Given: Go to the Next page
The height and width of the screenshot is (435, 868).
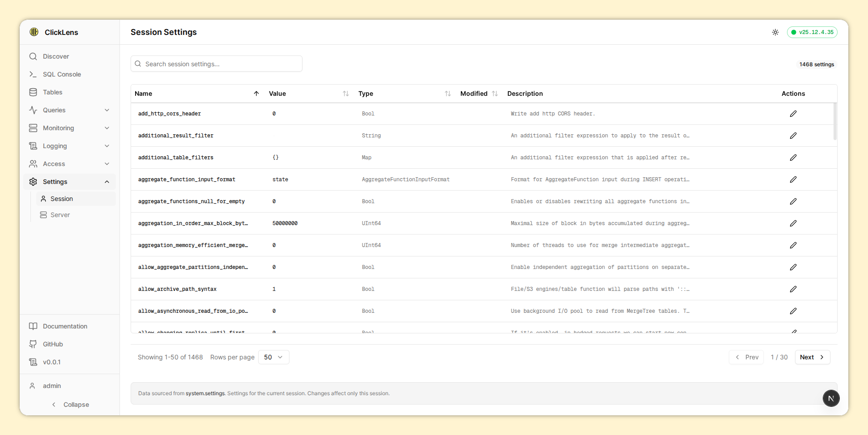Looking at the screenshot, I should 812,357.
